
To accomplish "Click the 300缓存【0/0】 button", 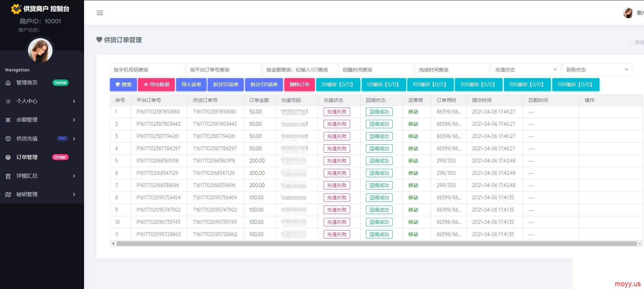I will 527,84.
